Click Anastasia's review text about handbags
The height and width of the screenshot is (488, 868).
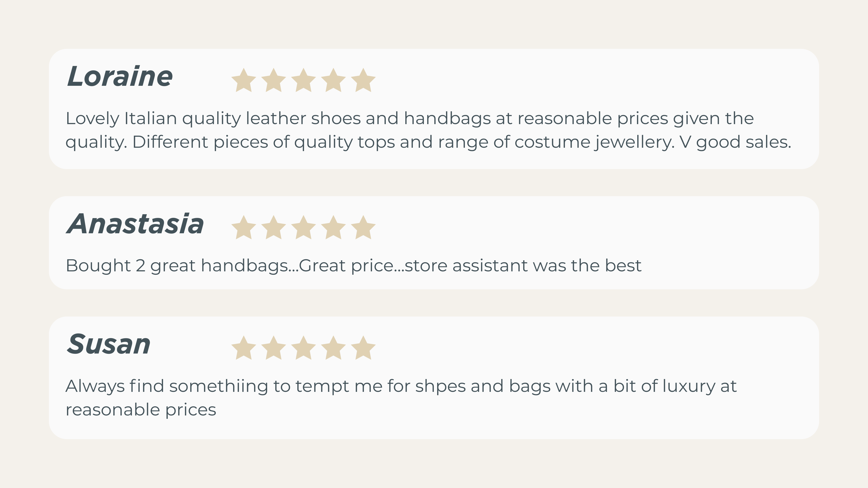[x=353, y=266]
